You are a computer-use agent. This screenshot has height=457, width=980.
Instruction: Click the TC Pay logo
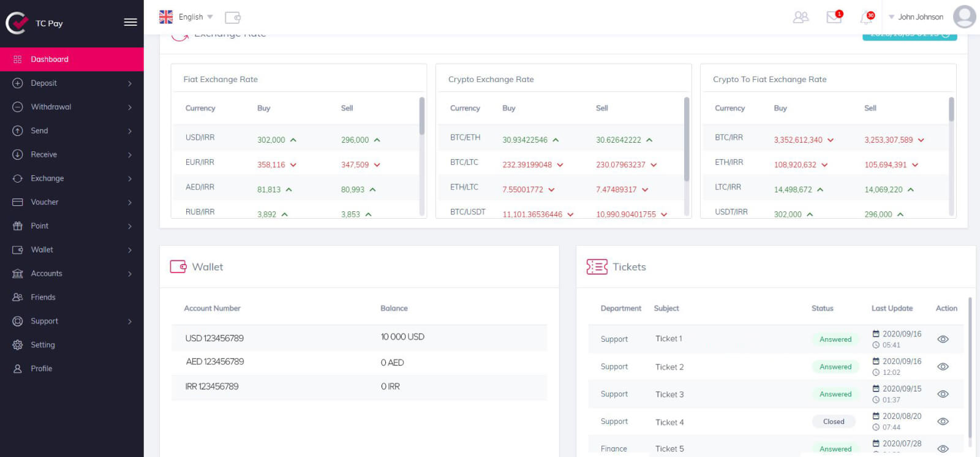(x=17, y=23)
